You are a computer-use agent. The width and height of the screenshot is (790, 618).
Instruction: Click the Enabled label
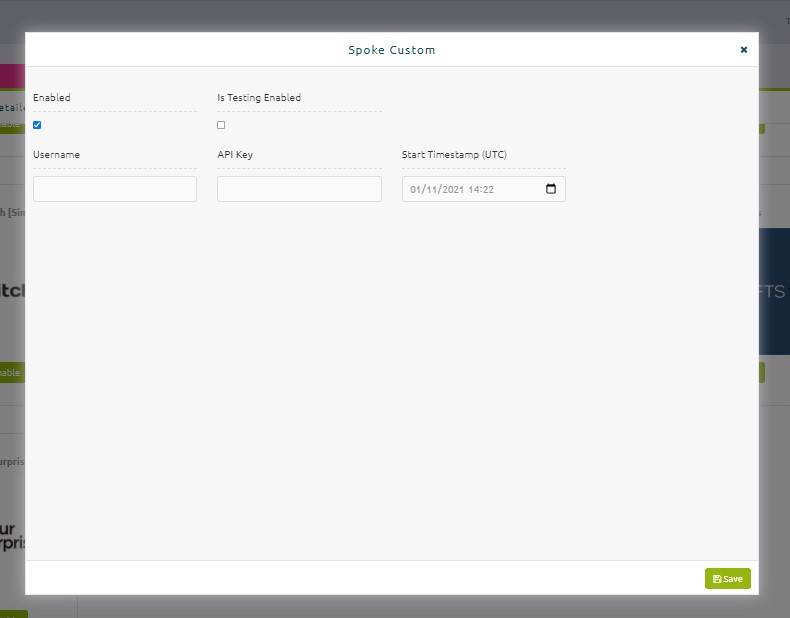(x=52, y=97)
